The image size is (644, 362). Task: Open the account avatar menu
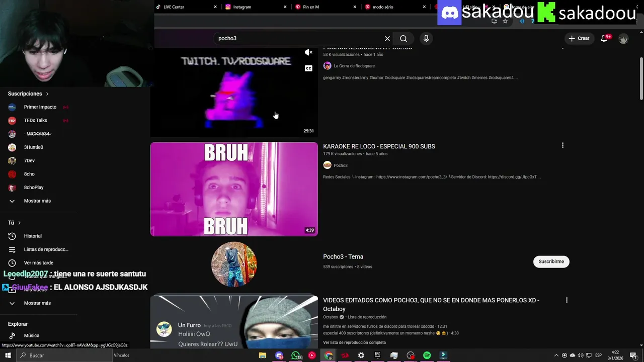[x=623, y=38]
